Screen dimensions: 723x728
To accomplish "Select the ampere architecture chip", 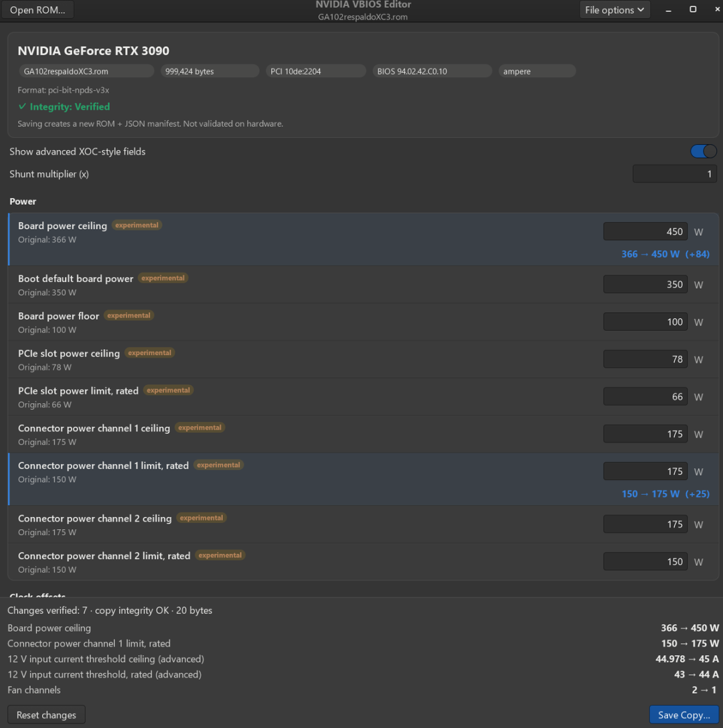I will [537, 72].
